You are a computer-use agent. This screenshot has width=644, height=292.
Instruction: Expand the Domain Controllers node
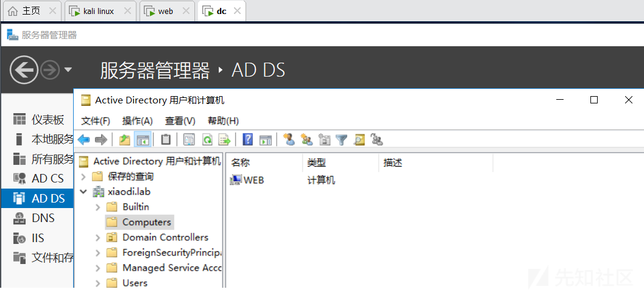tap(97, 237)
